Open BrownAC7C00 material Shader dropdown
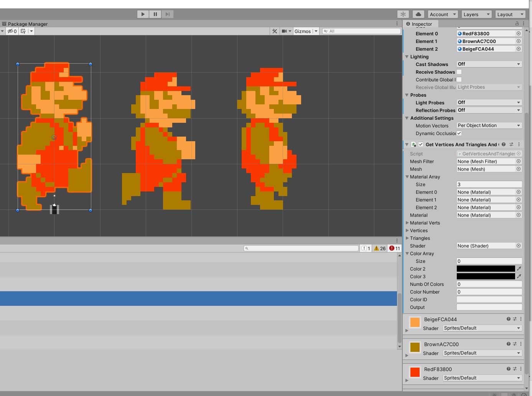The image size is (532, 396). [482, 353]
